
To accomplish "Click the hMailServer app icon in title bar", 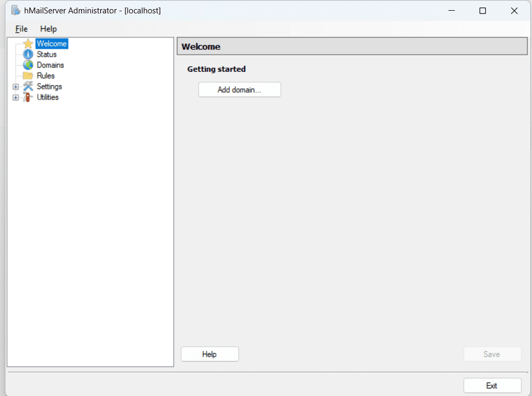I will [16, 11].
